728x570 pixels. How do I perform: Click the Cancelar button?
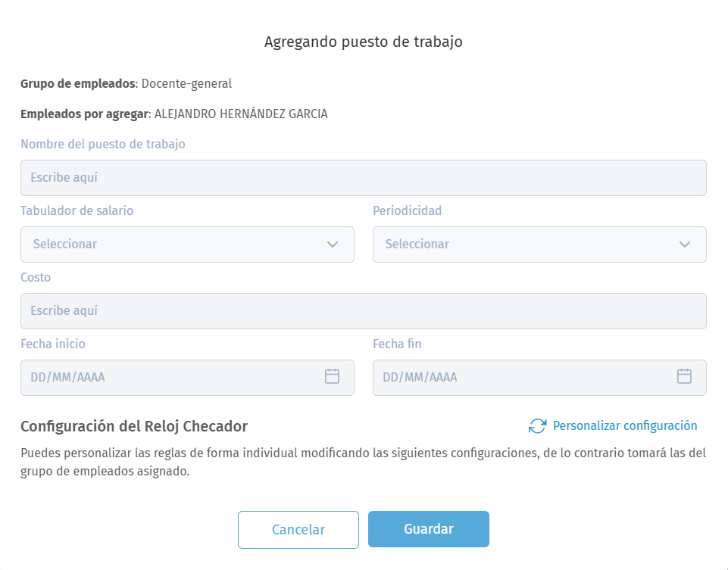pyautogui.click(x=298, y=529)
